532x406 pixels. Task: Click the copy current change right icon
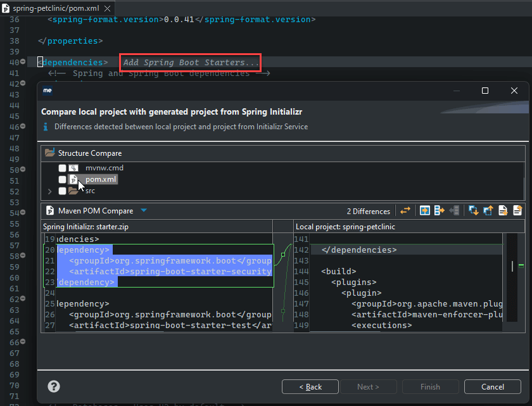coord(440,210)
